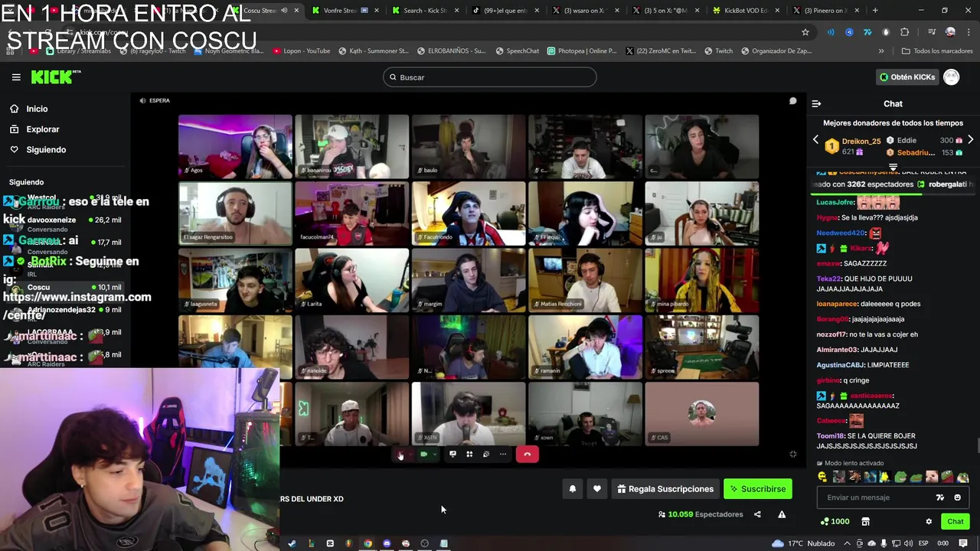
Task: Collapse the chat panel
Action: 816,104
